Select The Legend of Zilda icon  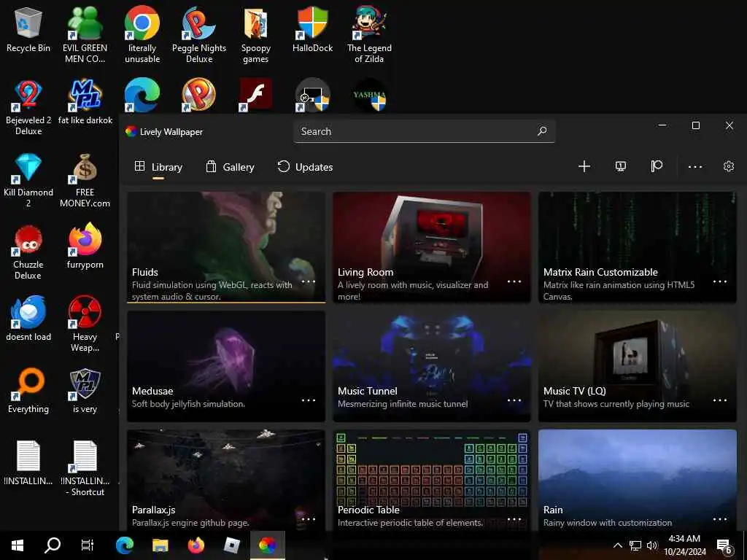tap(369, 34)
